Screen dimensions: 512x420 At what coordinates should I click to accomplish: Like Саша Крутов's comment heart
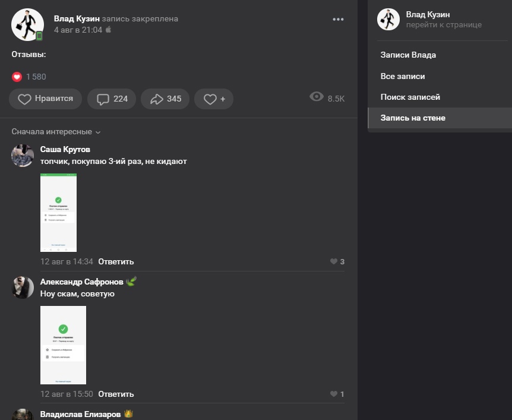point(334,261)
